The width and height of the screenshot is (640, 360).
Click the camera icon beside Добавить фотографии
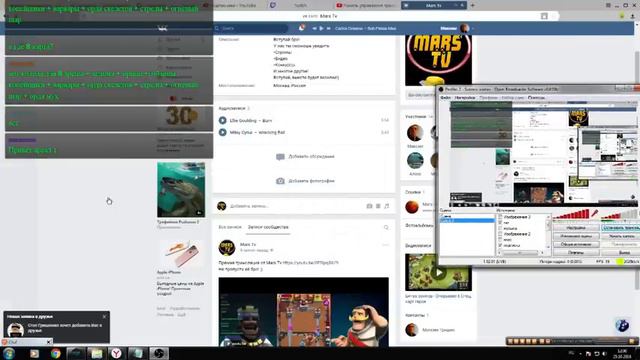(280, 181)
